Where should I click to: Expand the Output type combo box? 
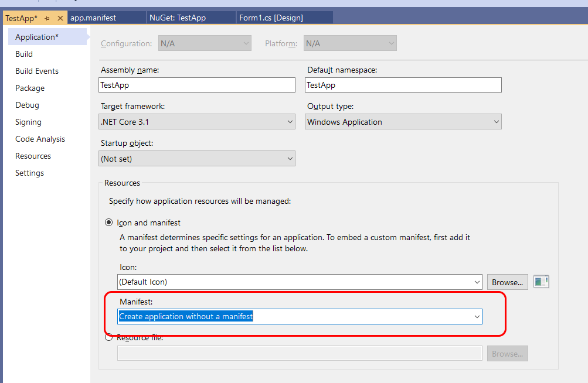(x=403, y=122)
